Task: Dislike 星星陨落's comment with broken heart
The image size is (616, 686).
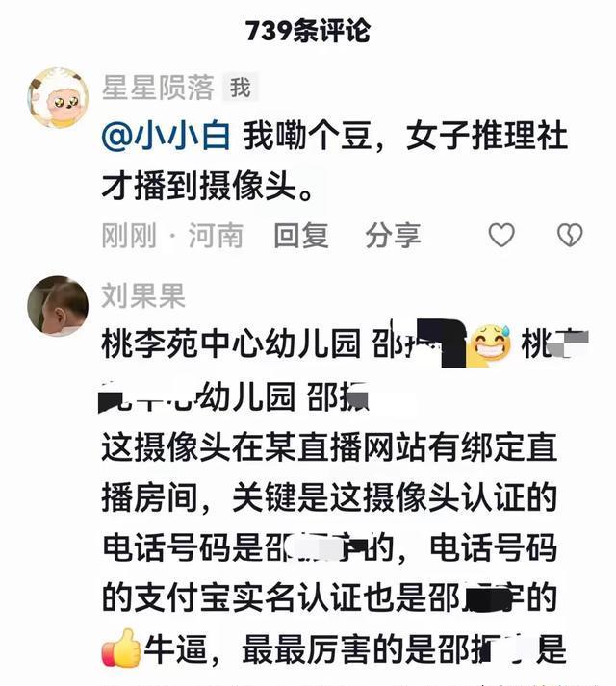Action: click(x=570, y=235)
